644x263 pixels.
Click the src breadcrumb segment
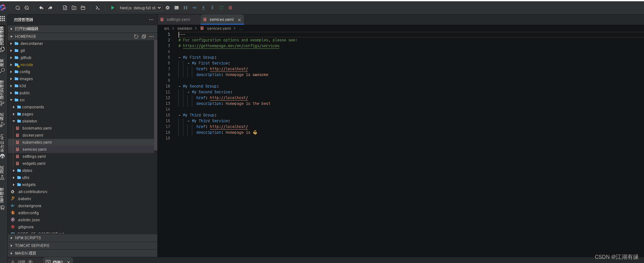tap(167, 29)
